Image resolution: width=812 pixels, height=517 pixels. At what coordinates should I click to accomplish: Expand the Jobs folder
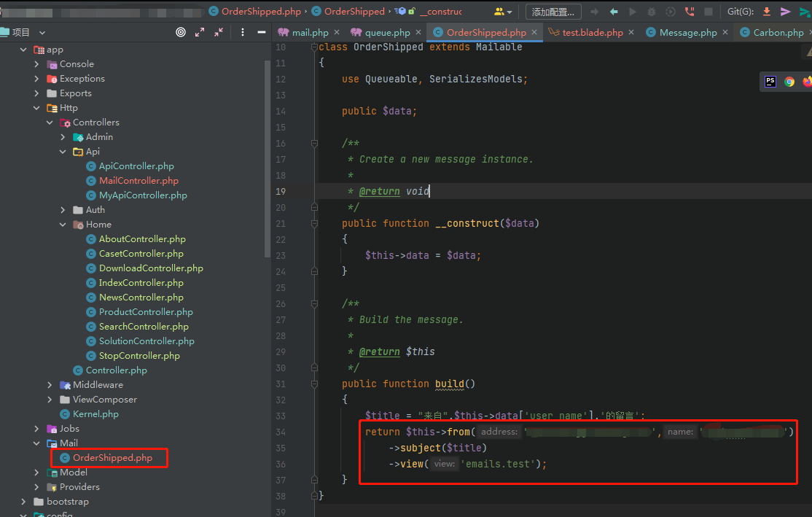click(x=36, y=429)
